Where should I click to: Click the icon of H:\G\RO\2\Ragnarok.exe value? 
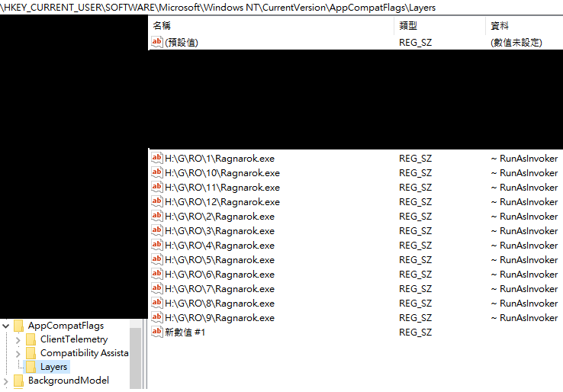157,216
